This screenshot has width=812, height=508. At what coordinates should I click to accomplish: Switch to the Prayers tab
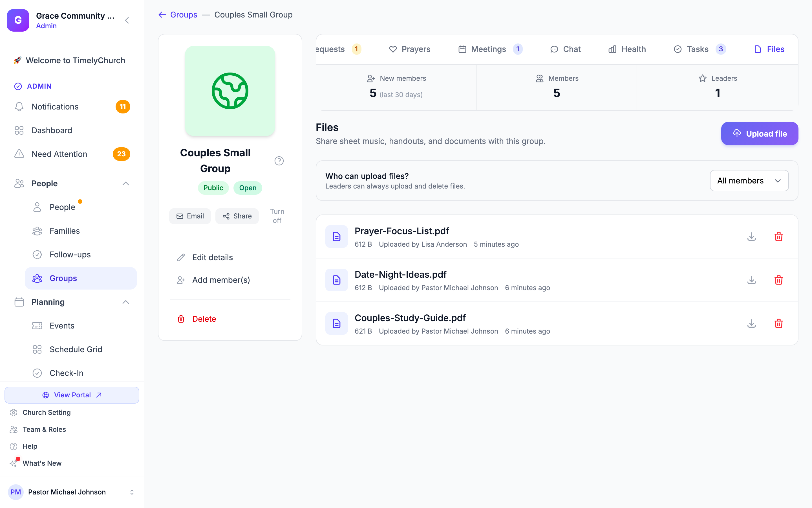(409, 49)
